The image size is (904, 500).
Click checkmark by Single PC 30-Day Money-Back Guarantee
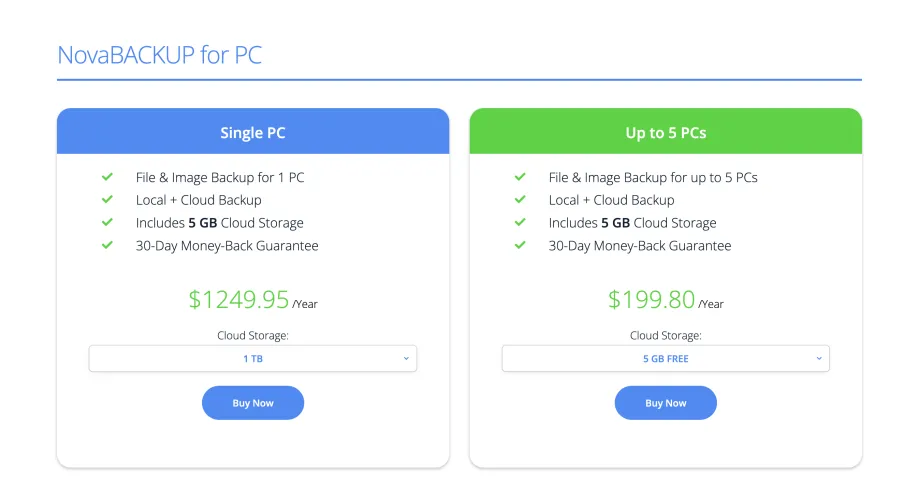pos(107,246)
